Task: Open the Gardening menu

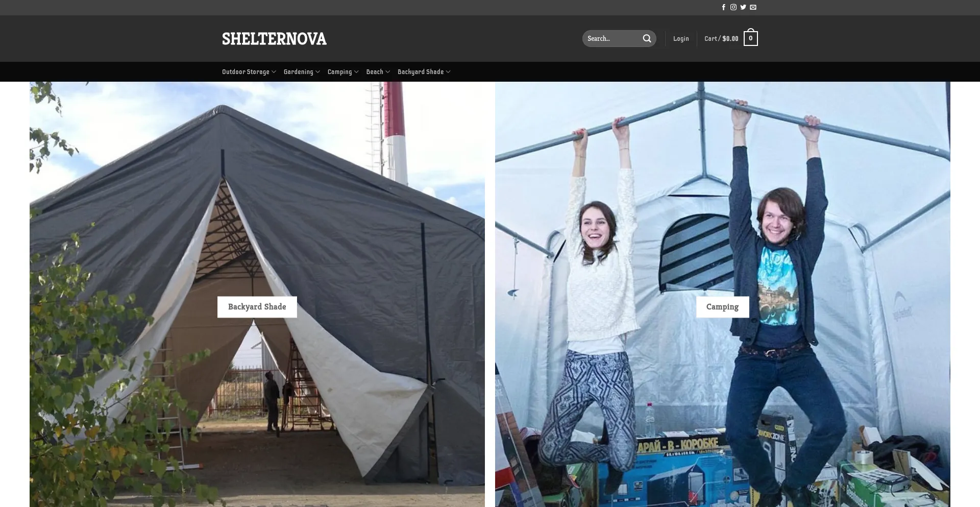Action: click(299, 72)
